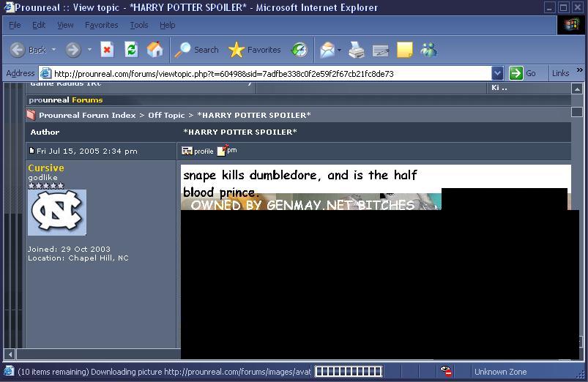Open the View menu
Viewport: 588px width, 382px height.
(x=65, y=25)
